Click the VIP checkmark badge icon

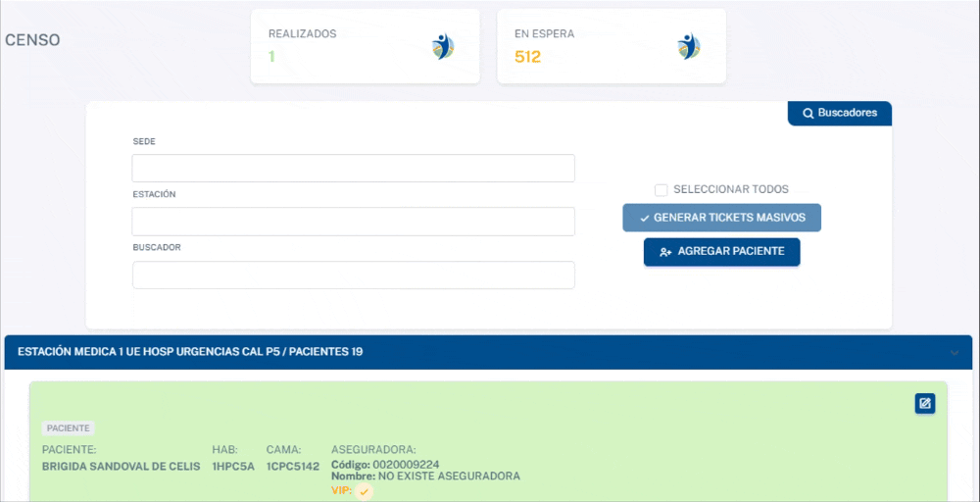365,491
